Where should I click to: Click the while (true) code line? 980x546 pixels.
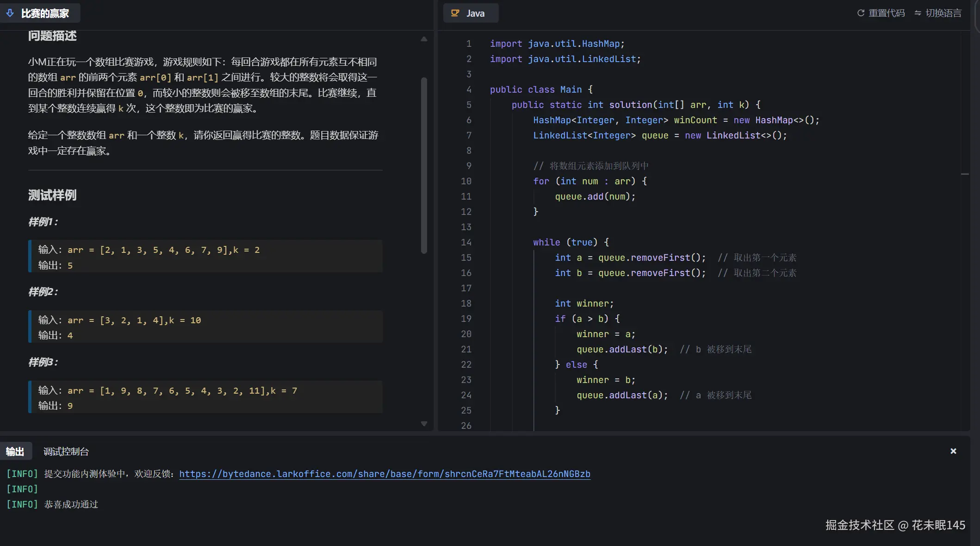pos(571,242)
